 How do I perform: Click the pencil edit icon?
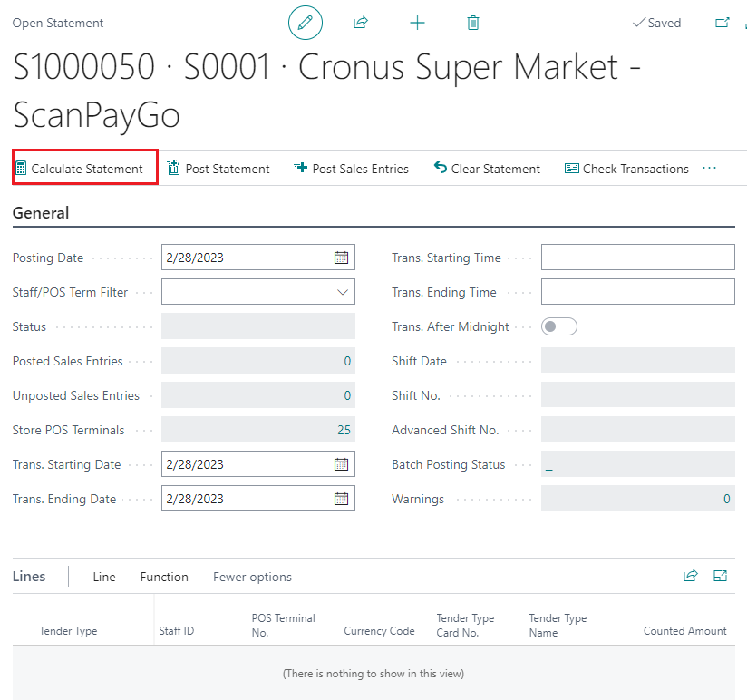coord(306,23)
